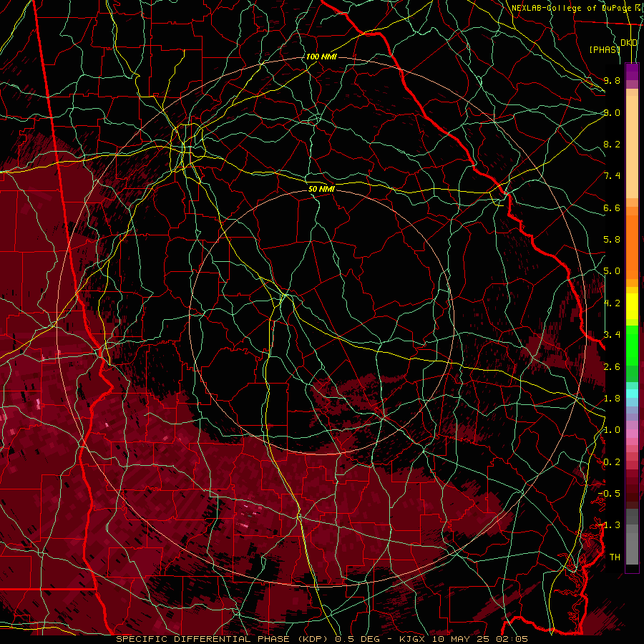Click the orange segment of the color bar
Image resolution: width=644 pixels, height=644 pixels.
click(632, 246)
